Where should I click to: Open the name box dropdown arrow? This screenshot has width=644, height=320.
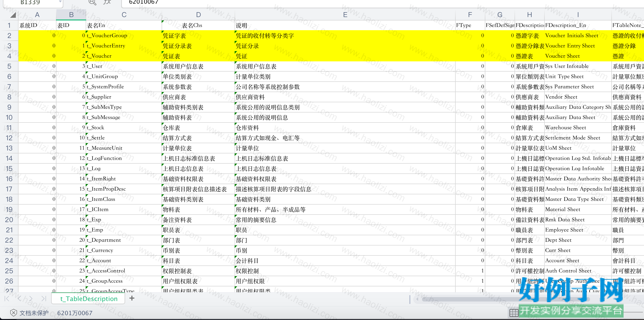tap(60, 2)
